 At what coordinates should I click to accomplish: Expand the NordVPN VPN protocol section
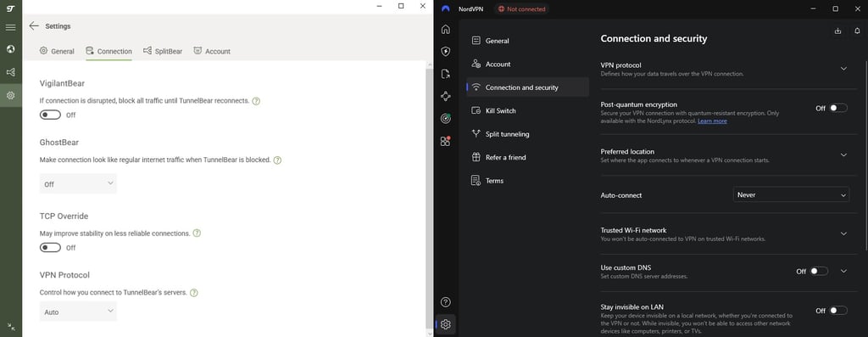843,69
